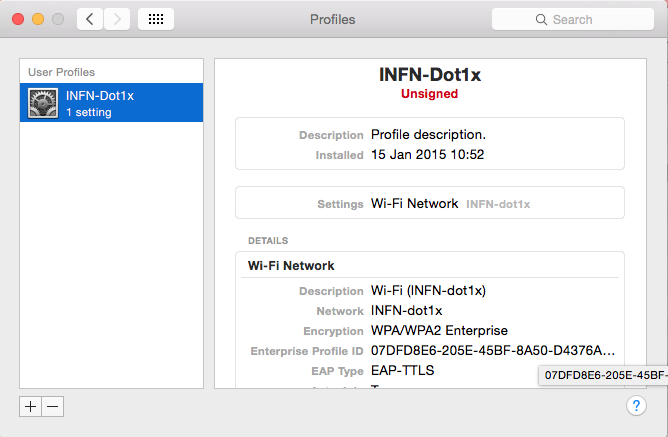Show all preferences using the grid icon
This screenshot has width=668, height=437.
(156, 19)
